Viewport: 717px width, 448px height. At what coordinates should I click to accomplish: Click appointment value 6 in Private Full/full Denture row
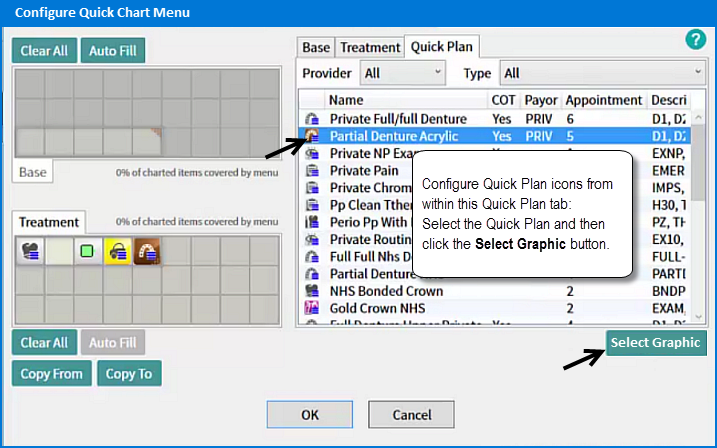click(x=570, y=119)
